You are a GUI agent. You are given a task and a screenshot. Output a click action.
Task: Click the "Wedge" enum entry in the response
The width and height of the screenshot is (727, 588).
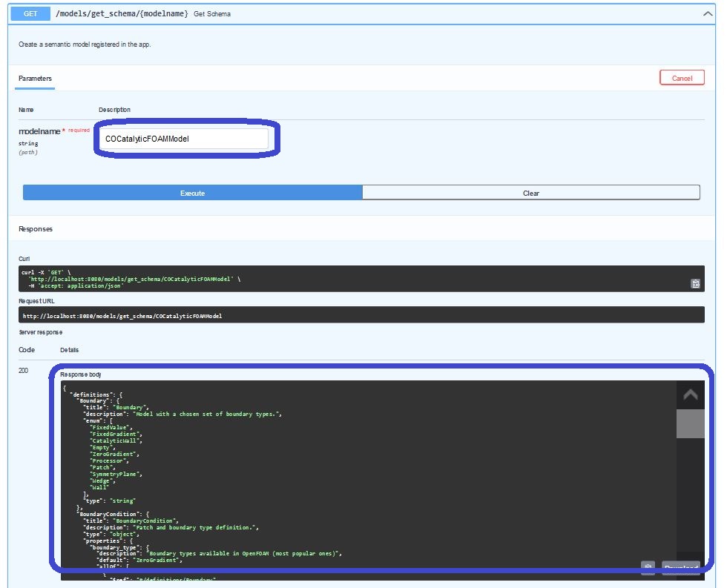tap(102, 481)
